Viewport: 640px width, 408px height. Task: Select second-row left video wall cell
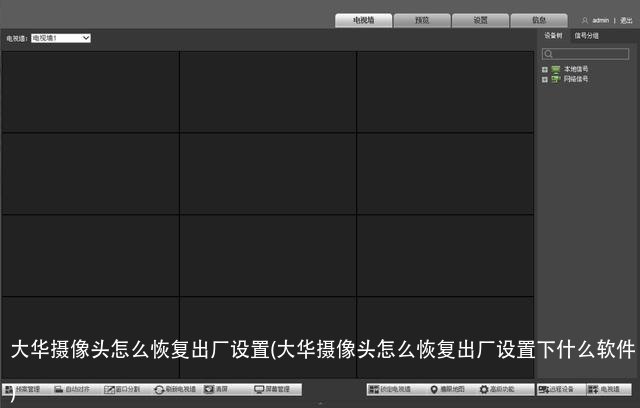tap(90, 173)
